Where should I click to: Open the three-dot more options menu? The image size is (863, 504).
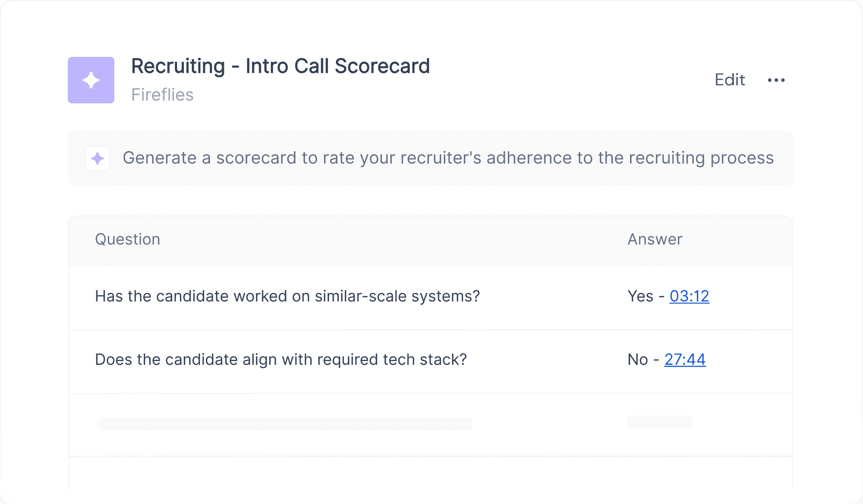point(776,80)
